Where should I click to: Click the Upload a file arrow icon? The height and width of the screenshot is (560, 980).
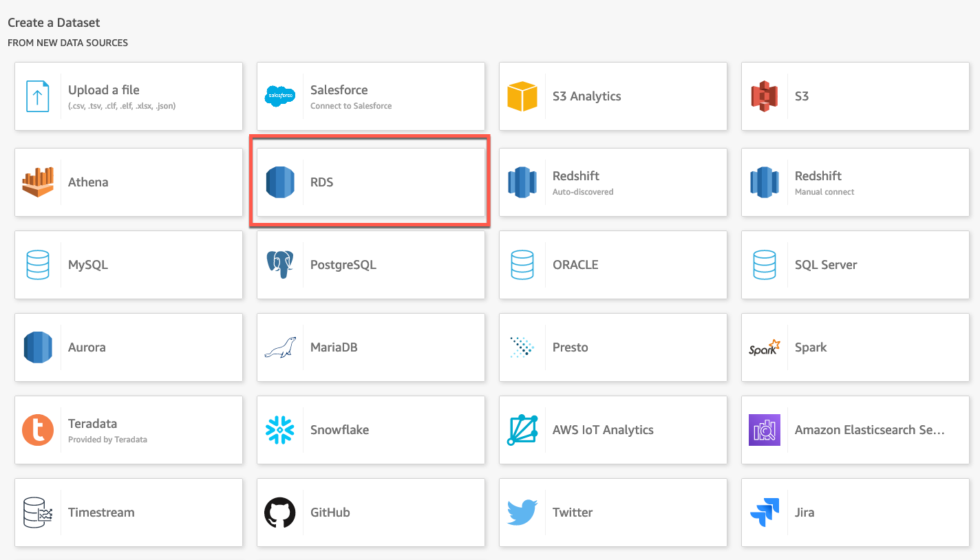38,96
